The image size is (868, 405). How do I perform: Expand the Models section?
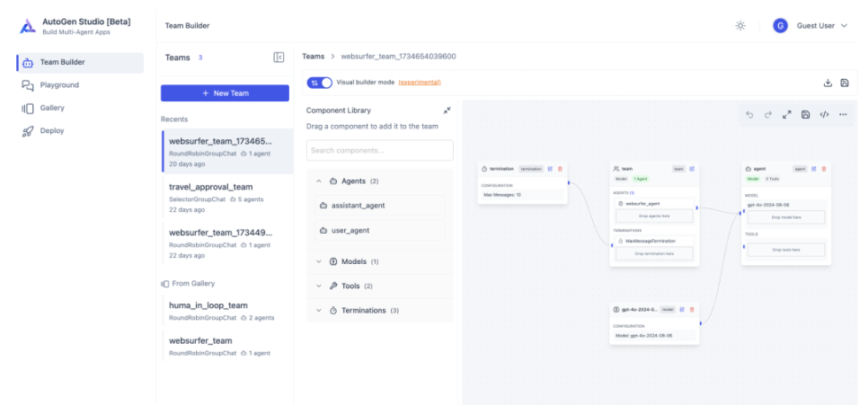click(x=380, y=261)
